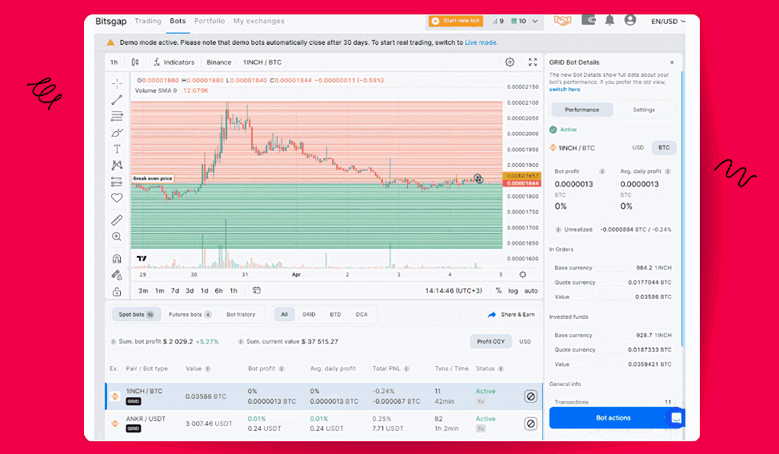Toggle the magnet snap mode

pos(117,258)
